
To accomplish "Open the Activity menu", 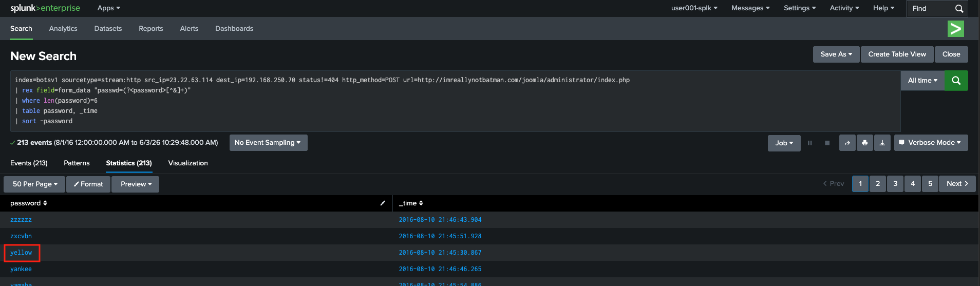I will click(x=844, y=8).
